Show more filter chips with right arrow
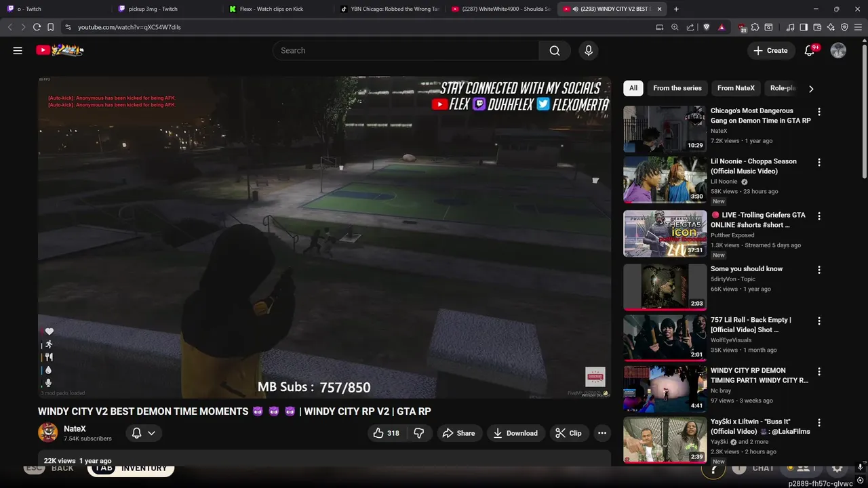 (811, 89)
